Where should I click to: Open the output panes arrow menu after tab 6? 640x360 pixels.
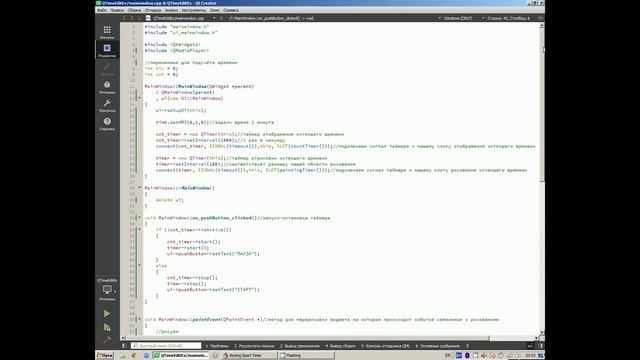coord(467,346)
